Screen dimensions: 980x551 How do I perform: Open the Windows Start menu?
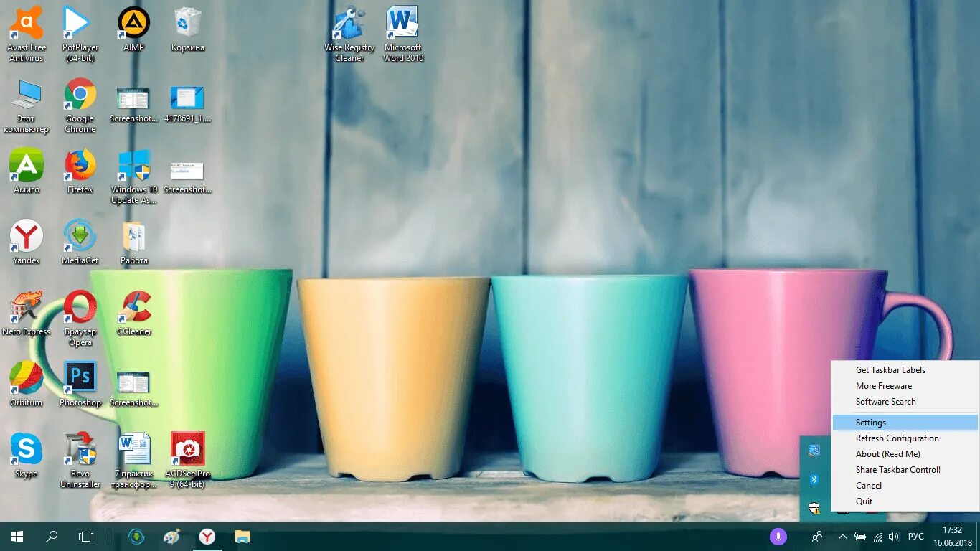[17, 537]
